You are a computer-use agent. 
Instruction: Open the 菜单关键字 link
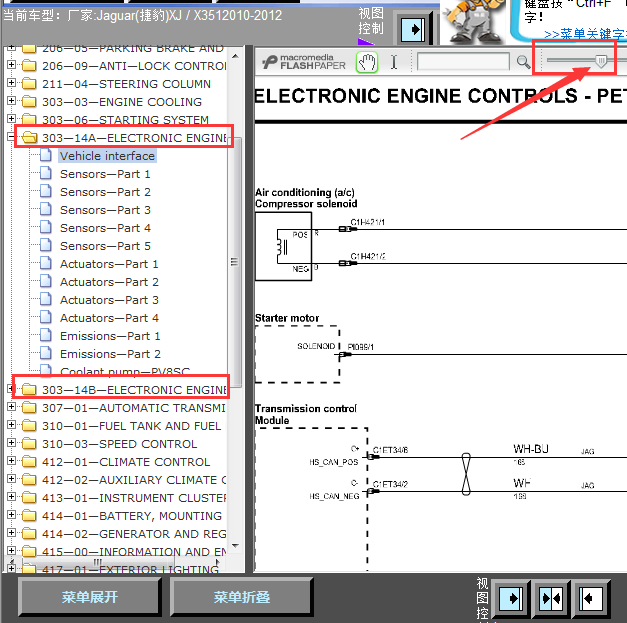(585, 34)
